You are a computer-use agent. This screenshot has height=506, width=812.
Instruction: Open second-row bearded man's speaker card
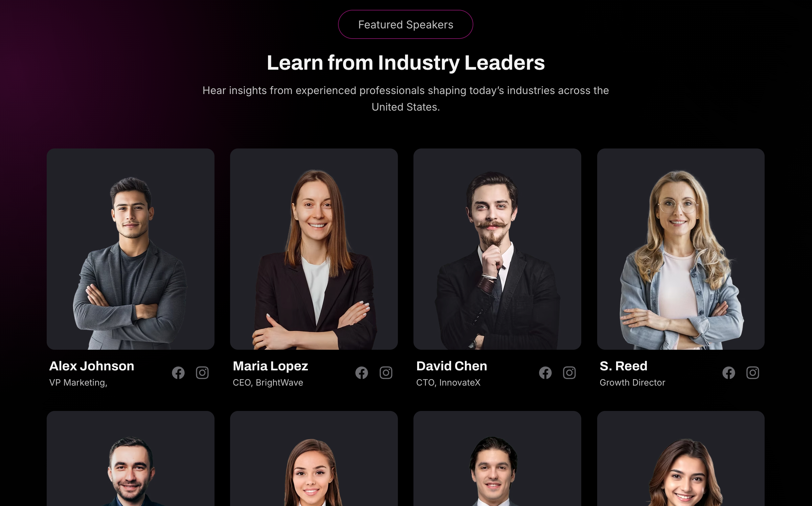[x=131, y=459]
